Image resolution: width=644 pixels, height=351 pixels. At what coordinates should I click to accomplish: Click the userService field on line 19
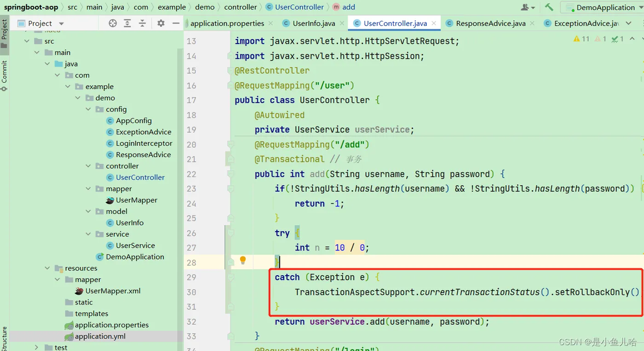coord(382,130)
